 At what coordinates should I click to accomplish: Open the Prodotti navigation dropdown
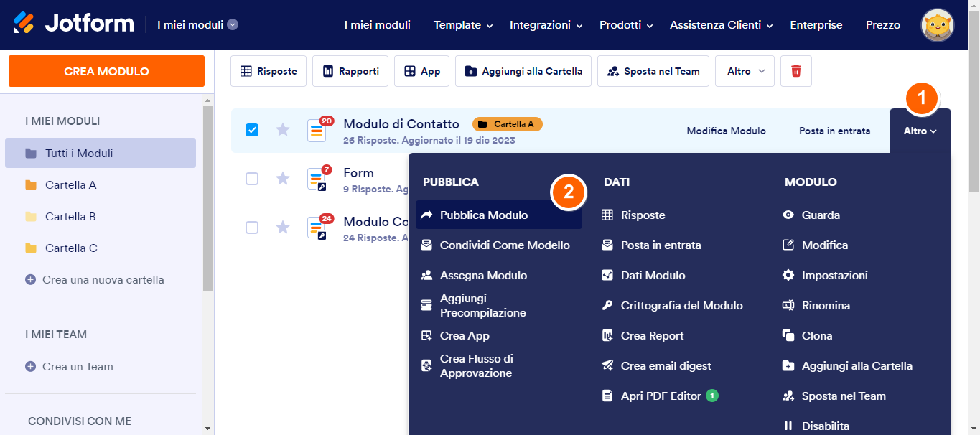(626, 25)
